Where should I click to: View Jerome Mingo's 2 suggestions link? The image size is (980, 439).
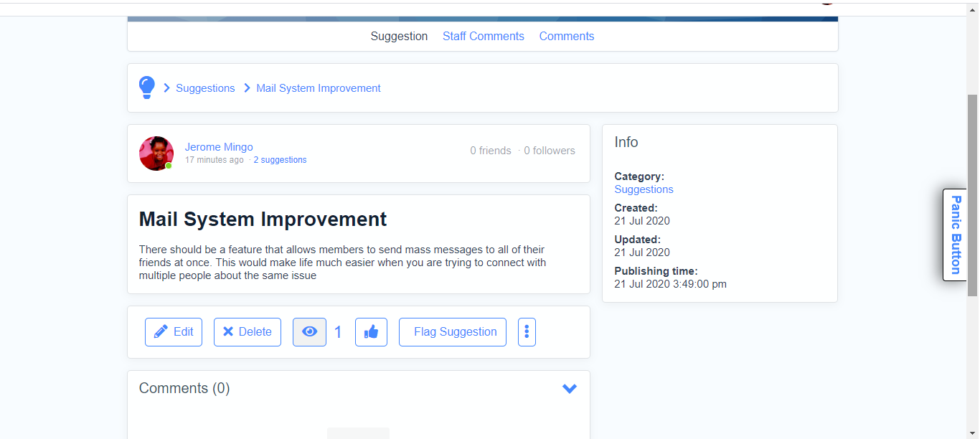pos(280,160)
